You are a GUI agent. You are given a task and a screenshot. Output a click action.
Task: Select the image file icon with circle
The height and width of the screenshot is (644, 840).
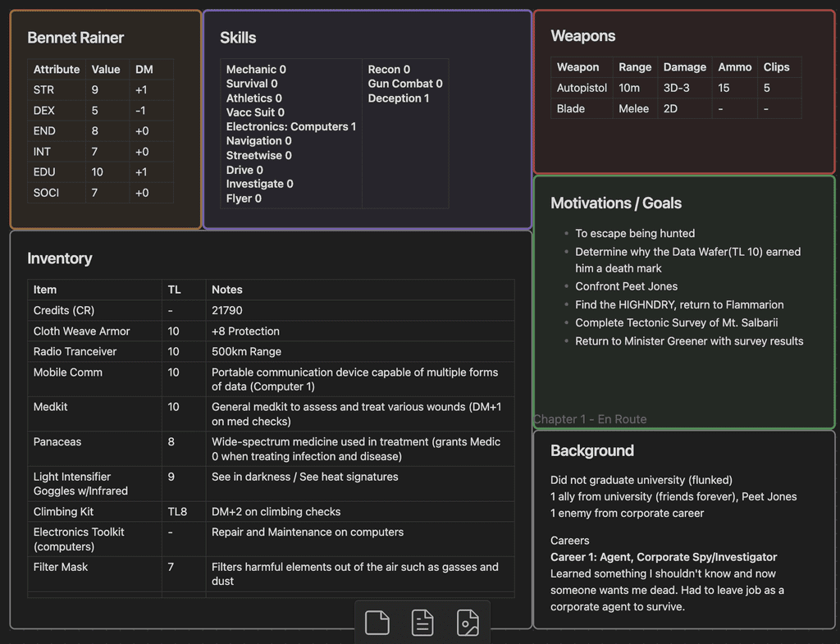(468, 623)
